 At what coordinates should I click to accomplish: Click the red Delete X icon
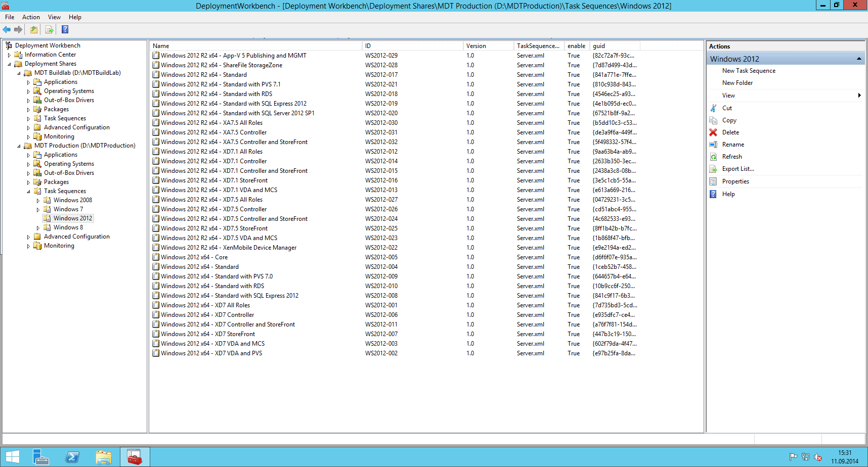tap(713, 132)
